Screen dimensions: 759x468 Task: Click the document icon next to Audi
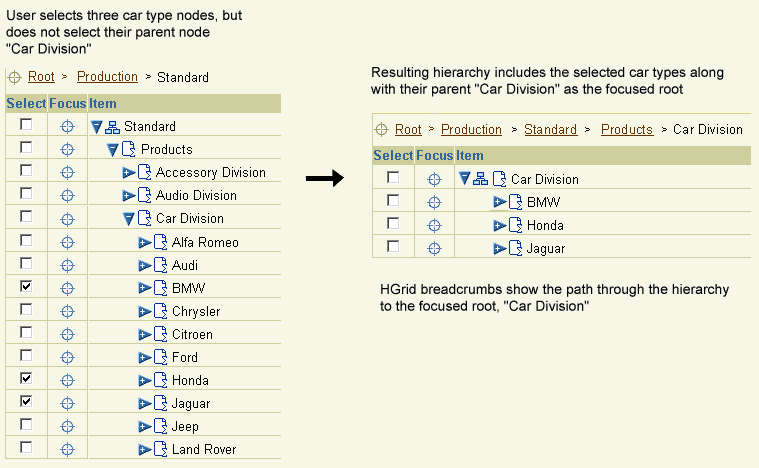(x=161, y=265)
